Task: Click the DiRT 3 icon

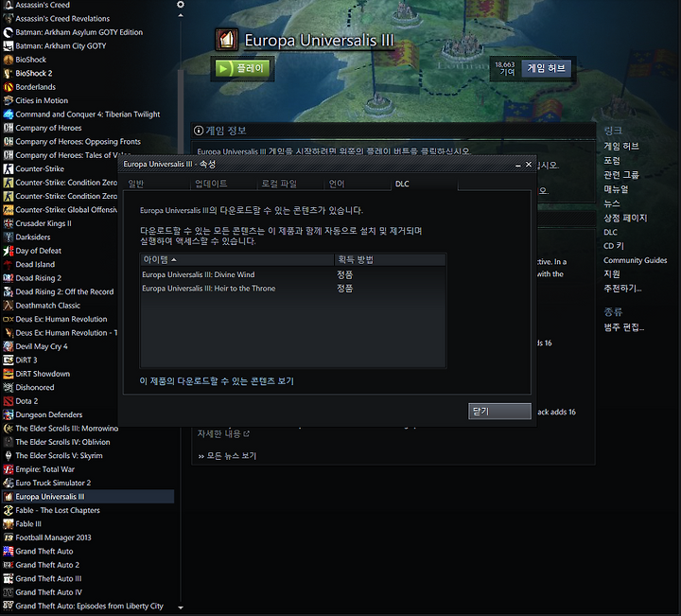Action: pos(8,360)
